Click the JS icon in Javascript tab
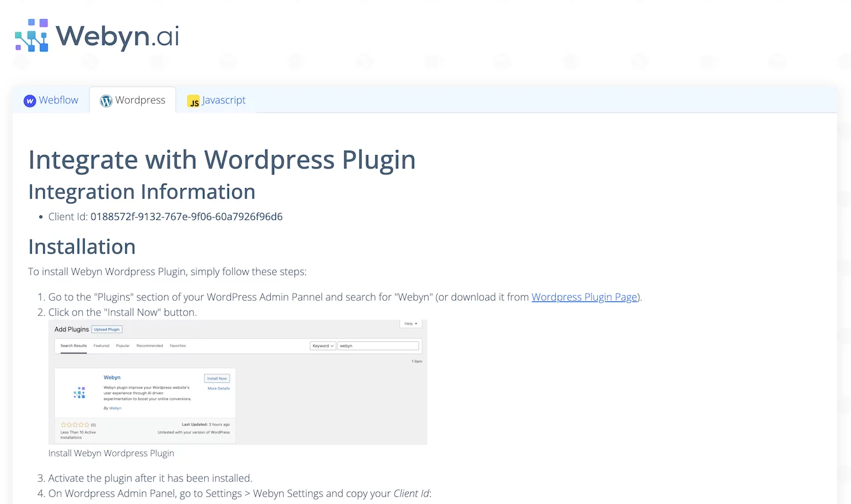851x504 pixels. pos(193,101)
